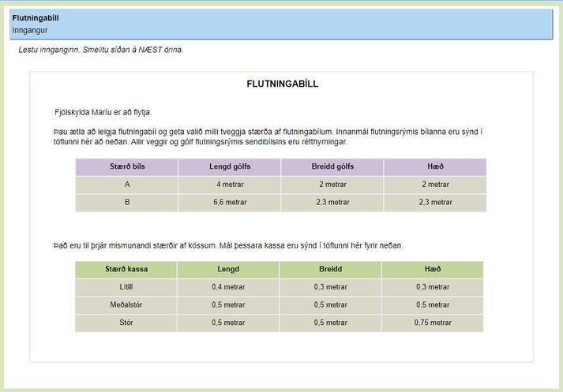563x392 pixels.
Task: Select the 'Stór' box size cell
Action: click(x=126, y=323)
